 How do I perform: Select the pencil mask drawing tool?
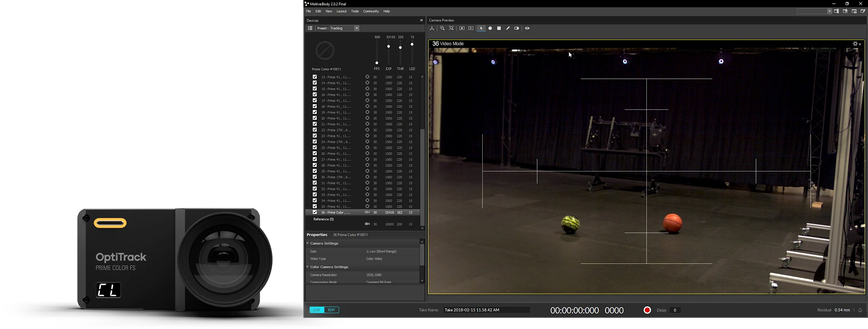pyautogui.click(x=508, y=28)
